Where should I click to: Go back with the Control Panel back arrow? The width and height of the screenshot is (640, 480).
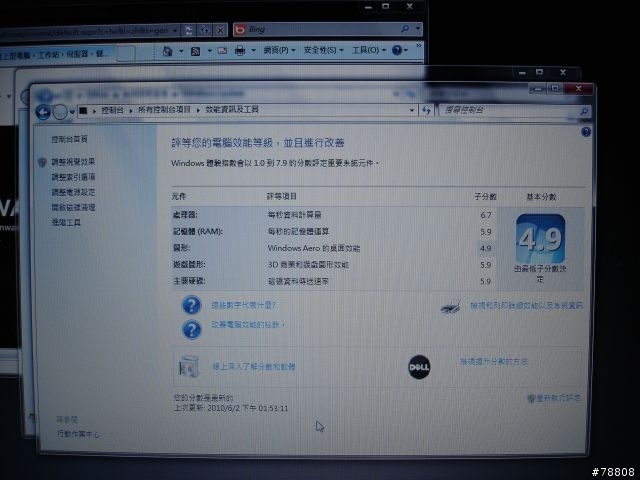point(43,112)
